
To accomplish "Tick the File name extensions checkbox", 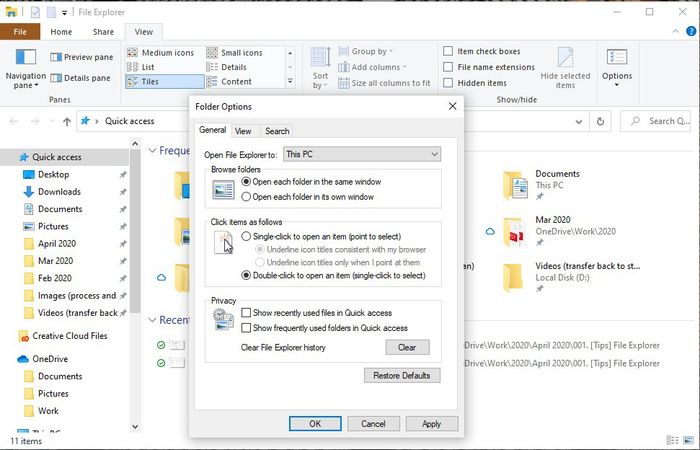I will [448, 67].
